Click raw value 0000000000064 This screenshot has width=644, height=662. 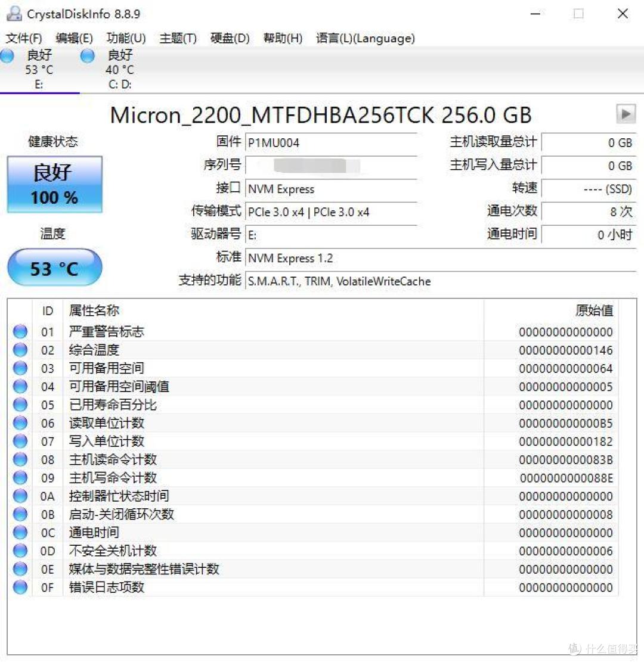click(x=566, y=369)
